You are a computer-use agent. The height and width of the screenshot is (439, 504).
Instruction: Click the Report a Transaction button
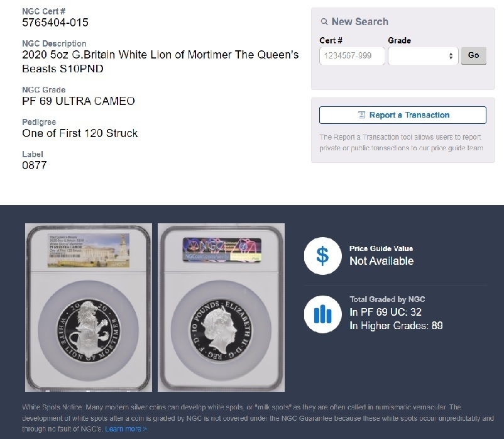pyautogui.click(x=402, y=115)
